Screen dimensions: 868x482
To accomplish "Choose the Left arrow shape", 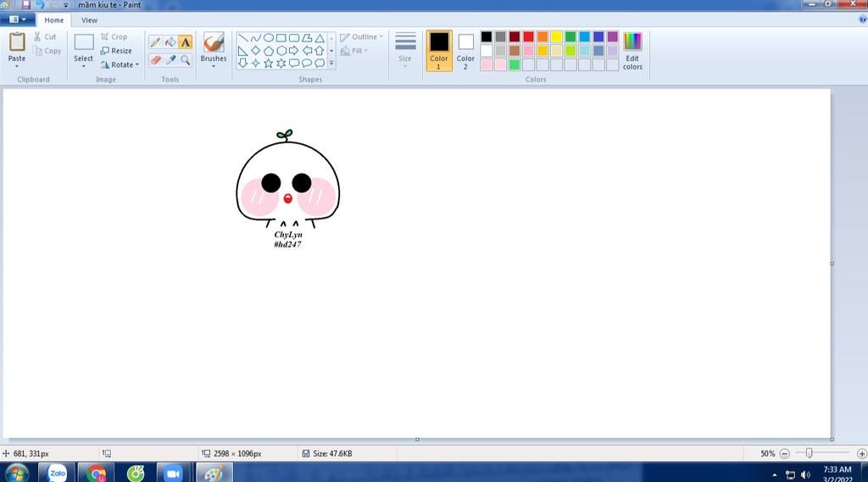I will [307, 51].
